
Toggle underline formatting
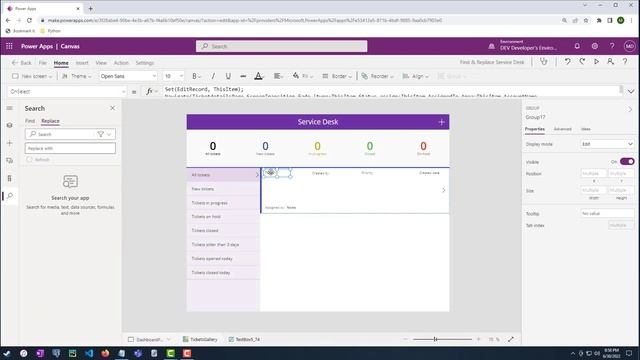[228, 76]
